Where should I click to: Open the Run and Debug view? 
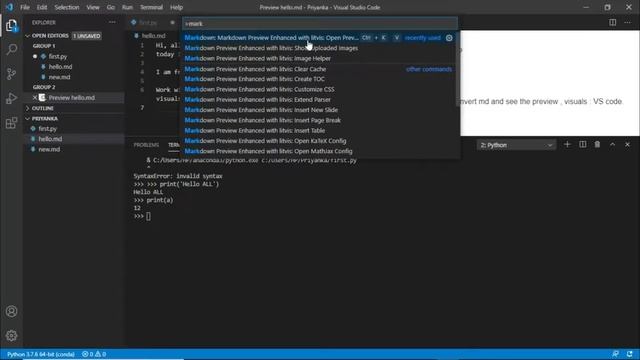[11, 98]
